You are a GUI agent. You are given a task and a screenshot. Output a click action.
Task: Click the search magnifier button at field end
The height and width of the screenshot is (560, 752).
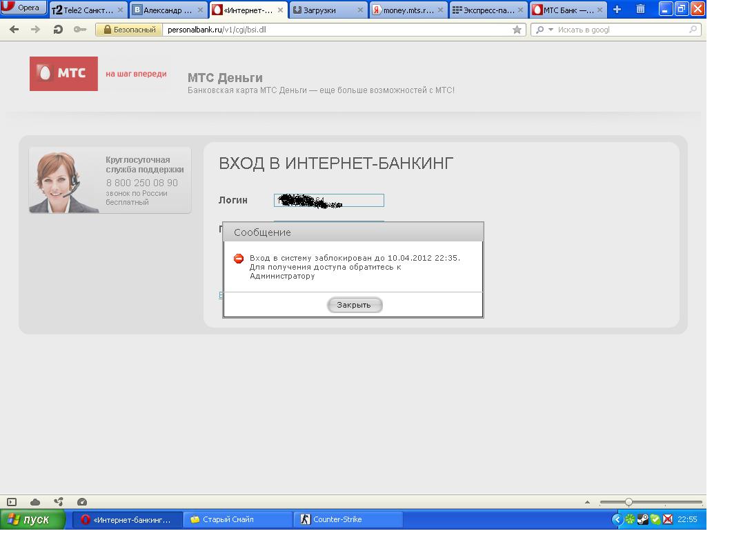coord(693,30)
